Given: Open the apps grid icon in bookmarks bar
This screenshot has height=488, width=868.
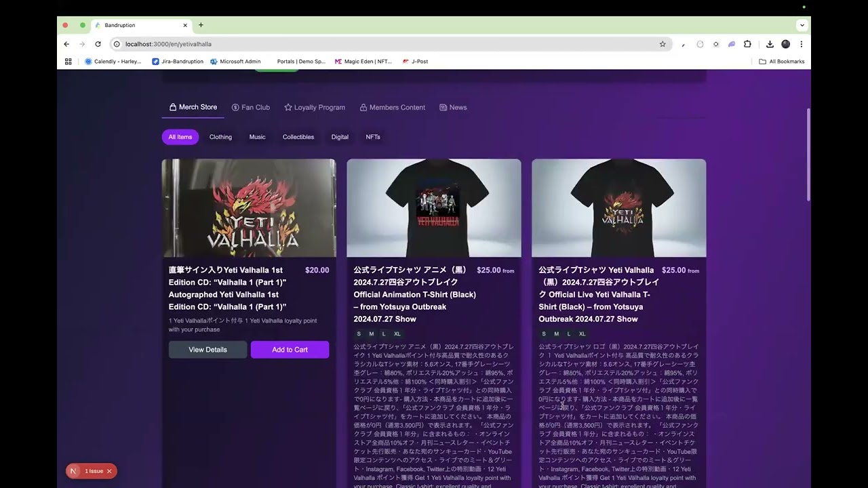Looking at the screenshot, I should click(68, 61).
